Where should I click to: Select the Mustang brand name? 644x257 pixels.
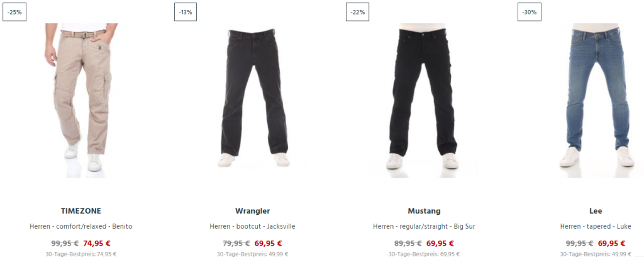(425, 211)
